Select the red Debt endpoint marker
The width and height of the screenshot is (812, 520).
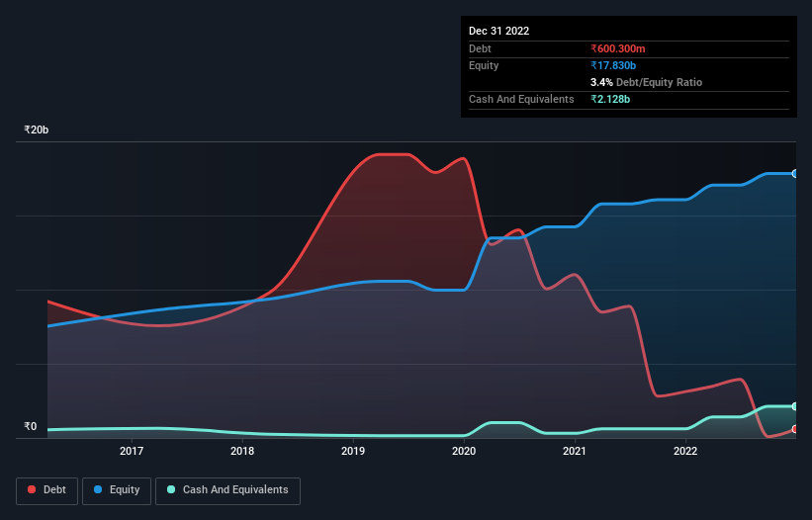795,429
